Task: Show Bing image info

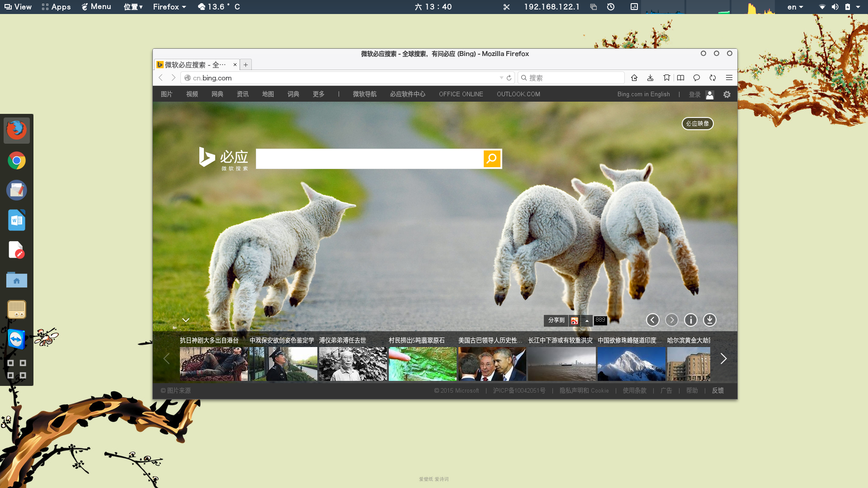Action: tap(690, 320)
